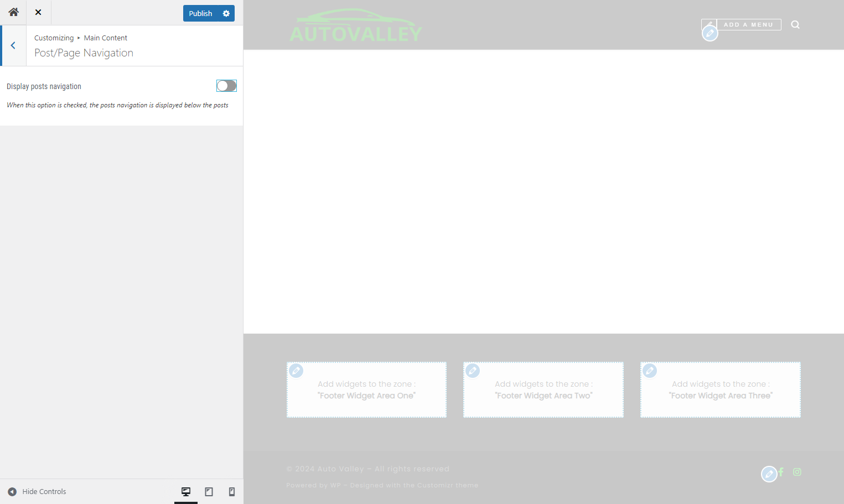Click the Publish button
844x504 pixels.
point(200,13)
